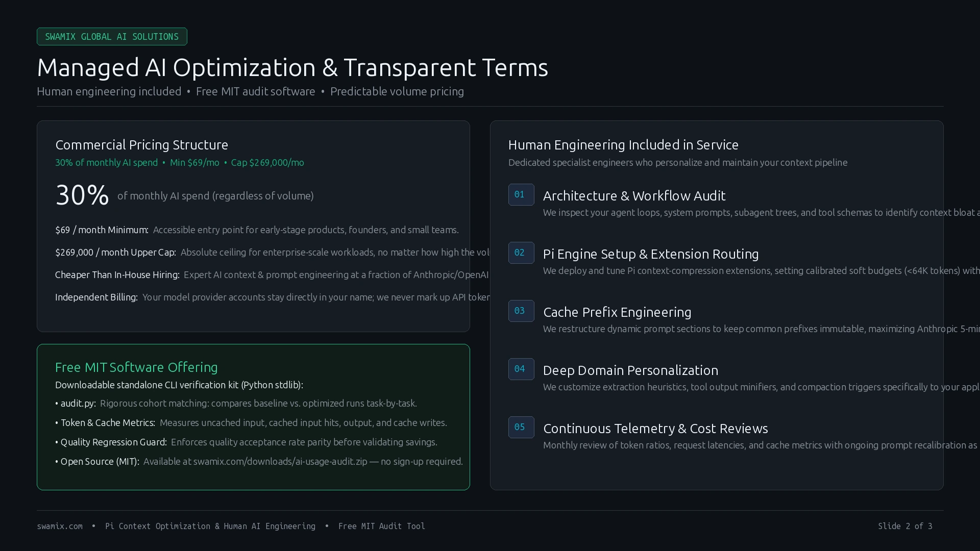Click the green '30% of monthly AI spend' text
This screenshot has height=551, width=980.
pos(106,163)
